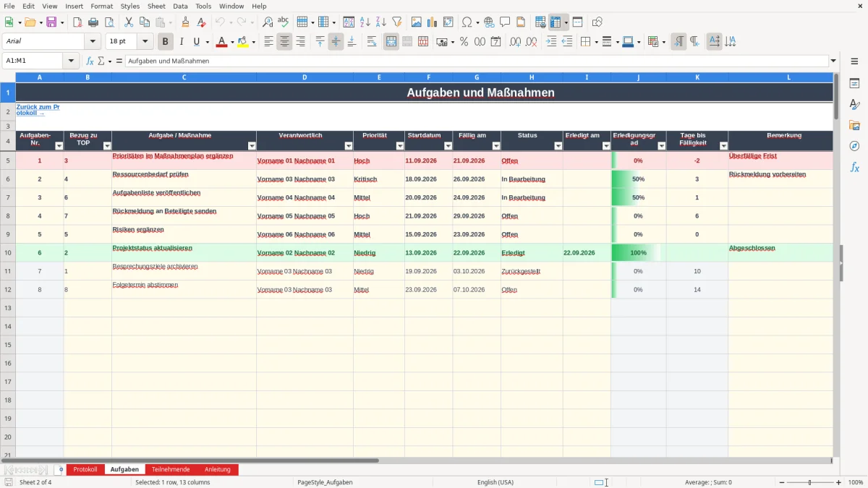
Task: Click the Increase Indent icon
Action: pos(551,42)
